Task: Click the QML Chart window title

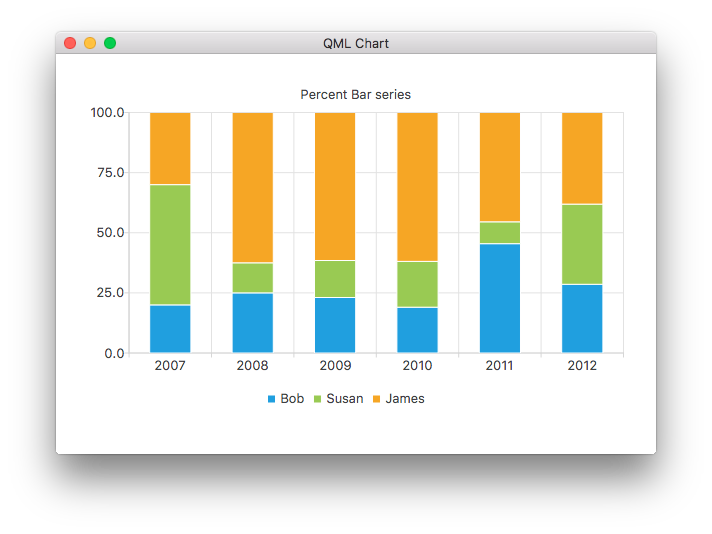Action: [x=356, y=43]
